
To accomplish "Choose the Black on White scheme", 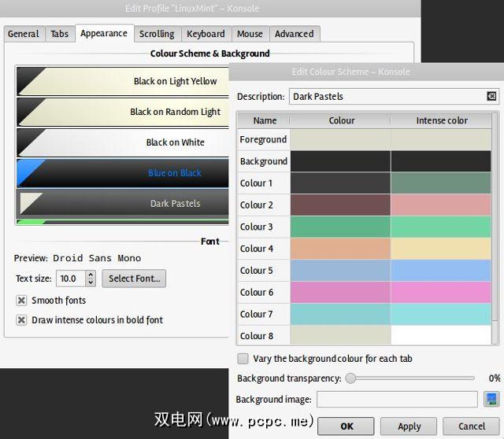I will 123,142.
